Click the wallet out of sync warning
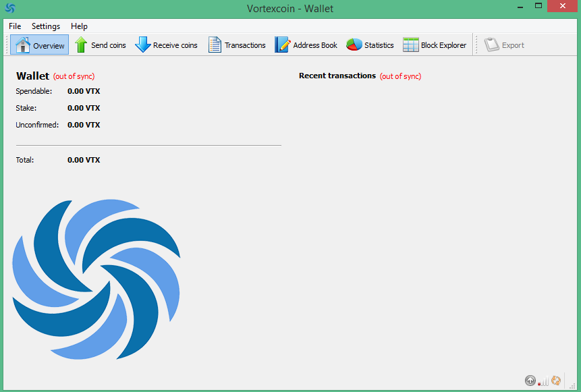The image size is (581, 392). (74, 77)
